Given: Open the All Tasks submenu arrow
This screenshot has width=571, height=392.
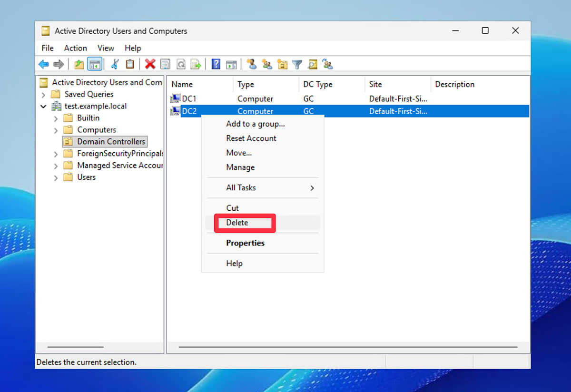Looking at the screenshot, I should (312, 188).
